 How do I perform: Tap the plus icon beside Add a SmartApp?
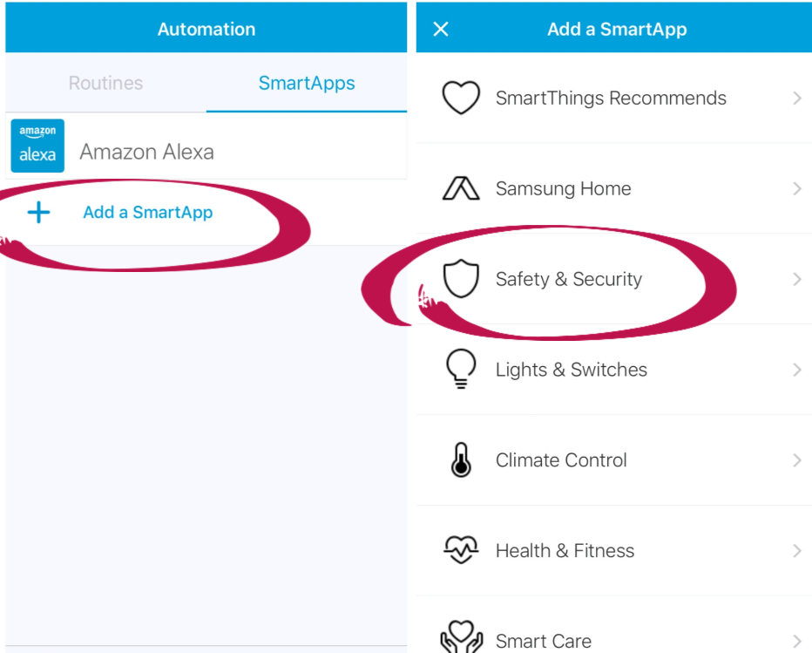[x=38, y=213]
